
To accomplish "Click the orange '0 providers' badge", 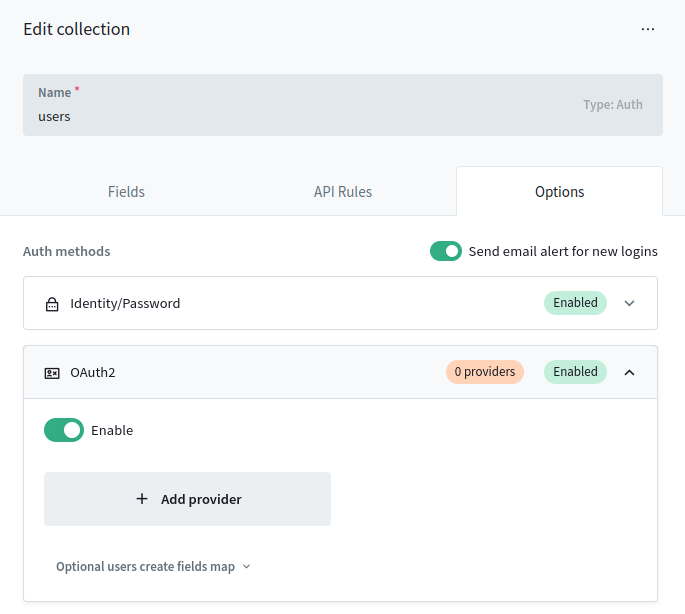I will coord(485,372).
